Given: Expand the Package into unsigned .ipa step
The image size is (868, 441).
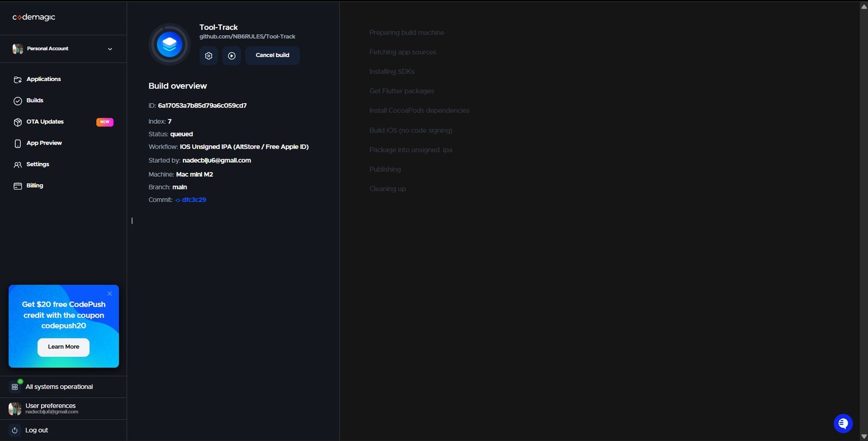Looking at the screenshot, I should click(x=411, y=150).
